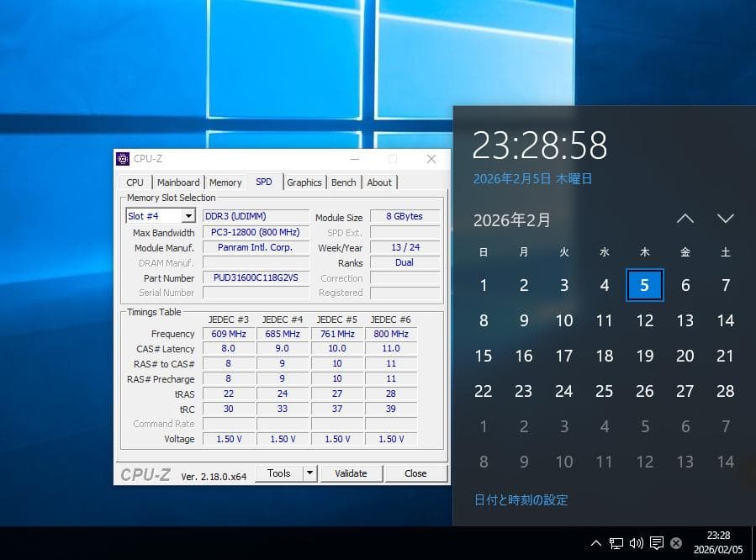756x560 pixels.
Task: Click the circular X status icon in the tray
Action: coord(675,543)
